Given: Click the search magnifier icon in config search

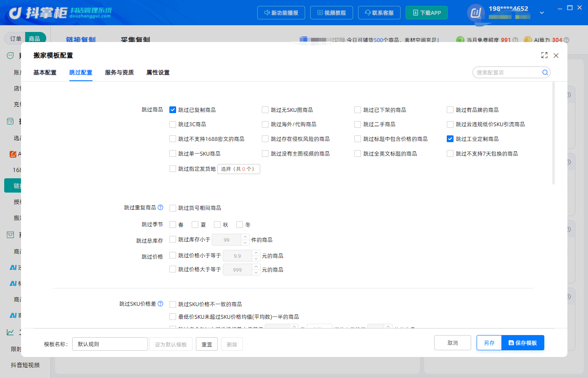Looking at the screenshot, I should click(545, 72).
